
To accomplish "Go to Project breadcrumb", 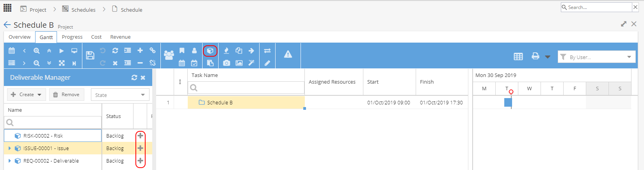I will click(34, 9).
